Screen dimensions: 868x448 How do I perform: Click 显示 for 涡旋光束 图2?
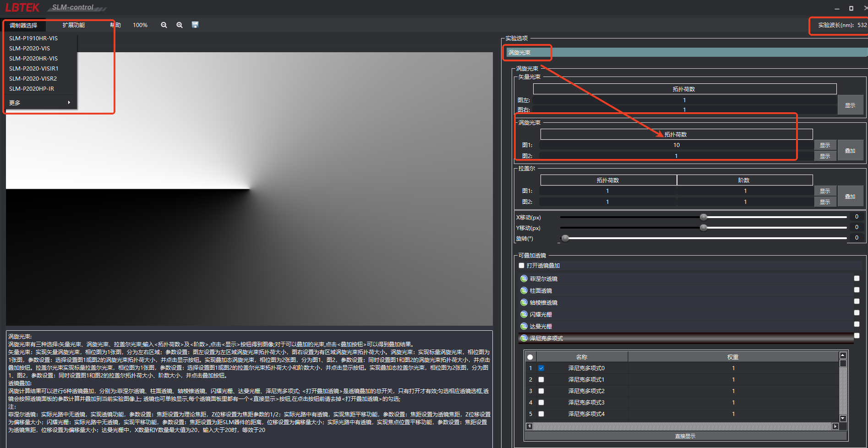825,156
